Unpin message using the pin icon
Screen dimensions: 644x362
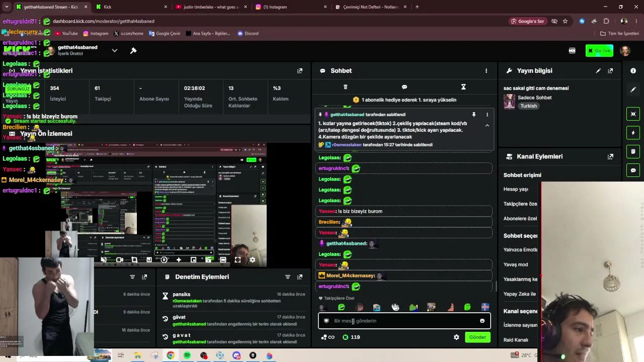tap(473, 115)
